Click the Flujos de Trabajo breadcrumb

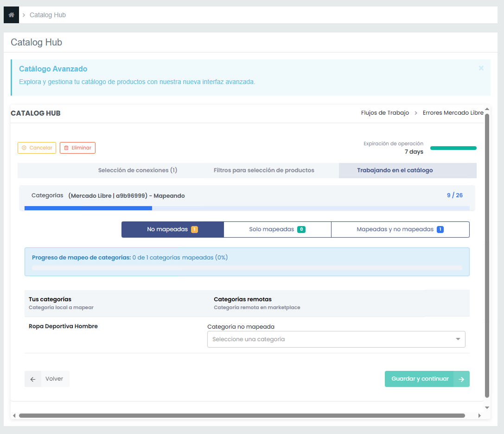[385, 113]
